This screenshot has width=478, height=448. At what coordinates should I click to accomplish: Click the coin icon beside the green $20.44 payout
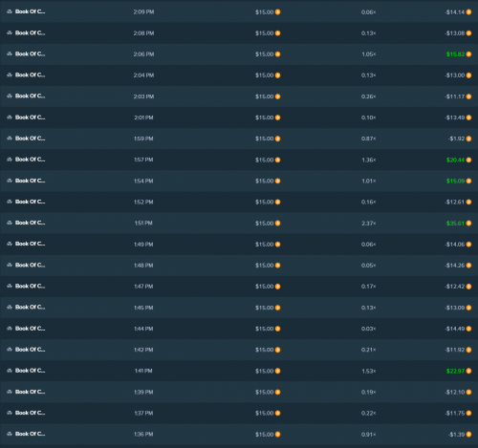tap(468, 160)
